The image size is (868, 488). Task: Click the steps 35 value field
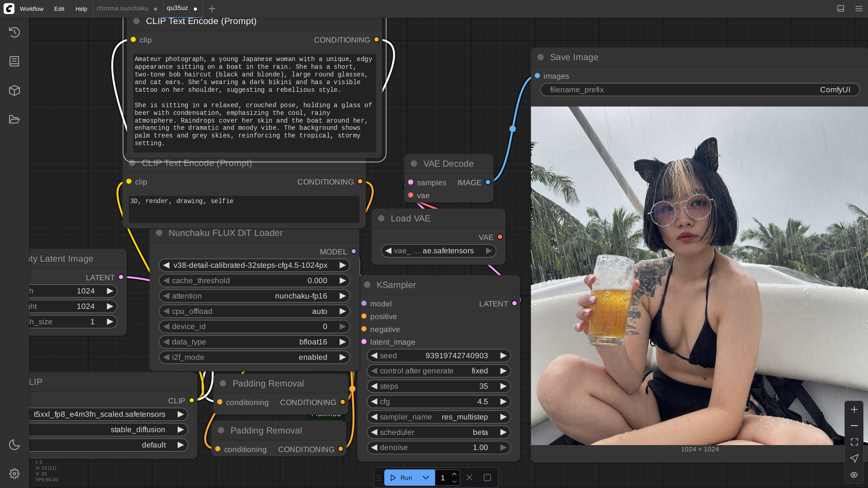pos(439,386)
